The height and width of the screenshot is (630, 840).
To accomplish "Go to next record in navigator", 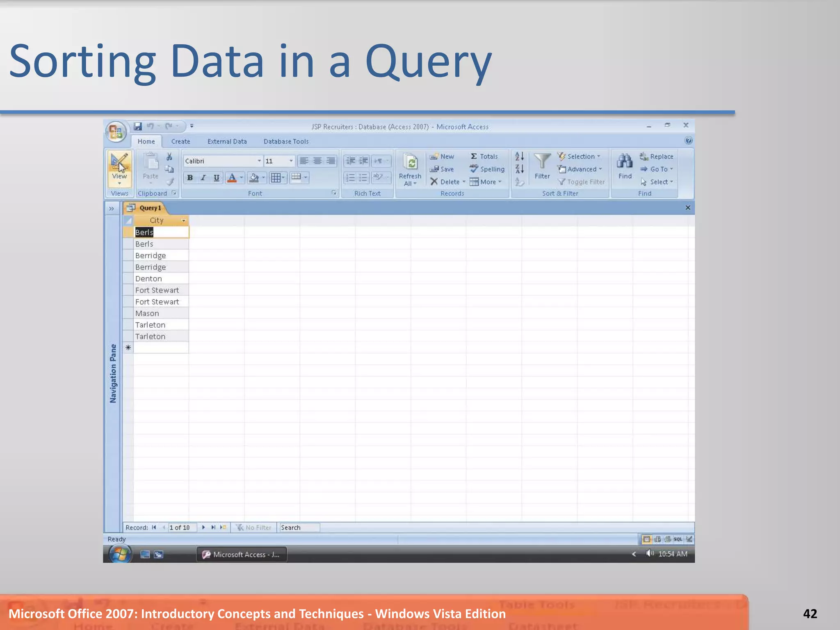I will coord(203,527).
